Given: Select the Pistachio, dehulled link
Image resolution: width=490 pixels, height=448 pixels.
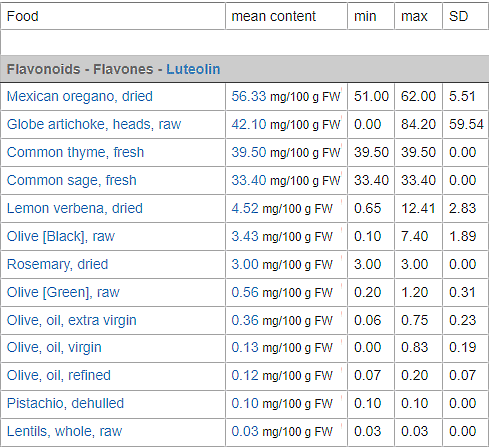Looking at the screenshot, I should click(x=65, y=403).
